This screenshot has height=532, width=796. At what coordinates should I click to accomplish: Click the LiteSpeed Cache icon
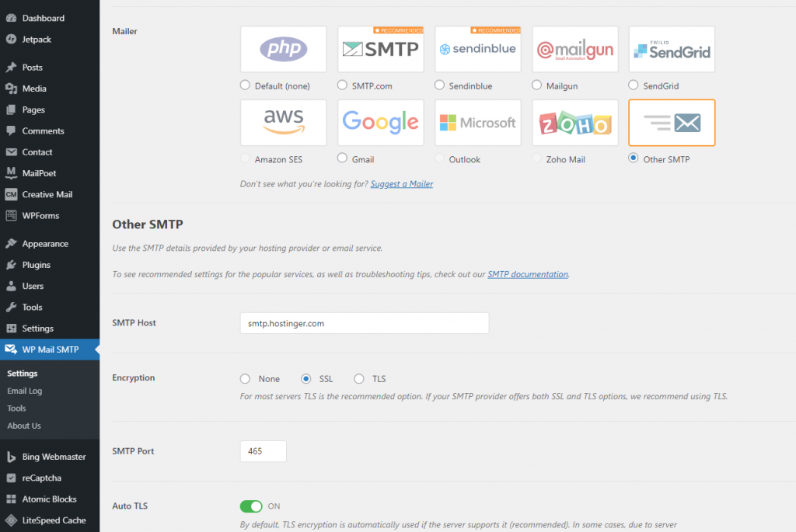click(11, 520)
